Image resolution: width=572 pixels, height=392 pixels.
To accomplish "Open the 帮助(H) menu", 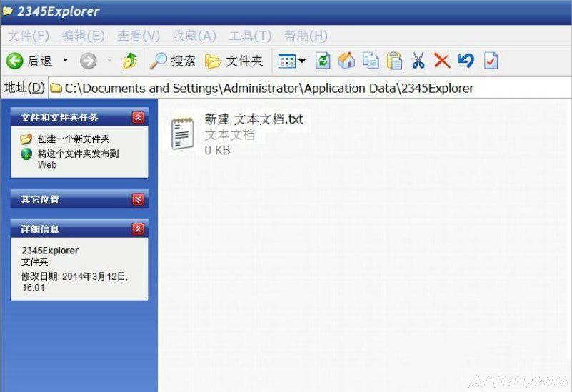I will 306,36.
